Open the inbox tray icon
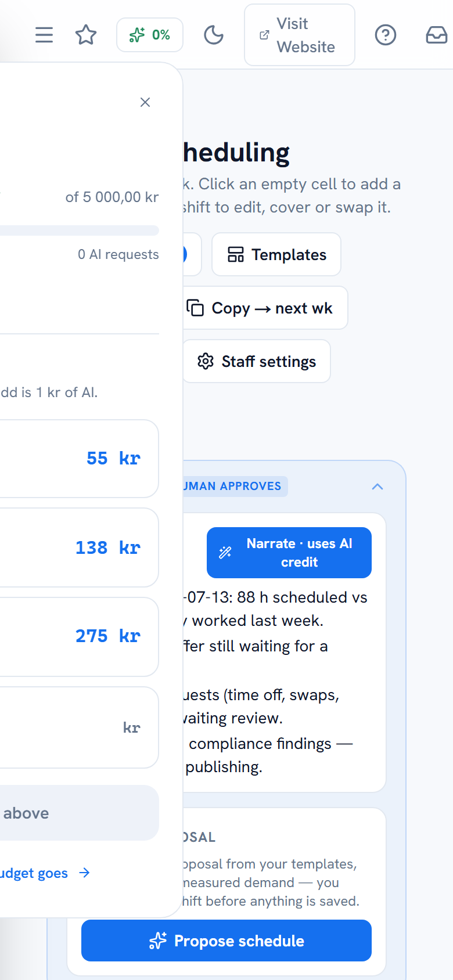The image size is (453, 980). tap(437, 35)
